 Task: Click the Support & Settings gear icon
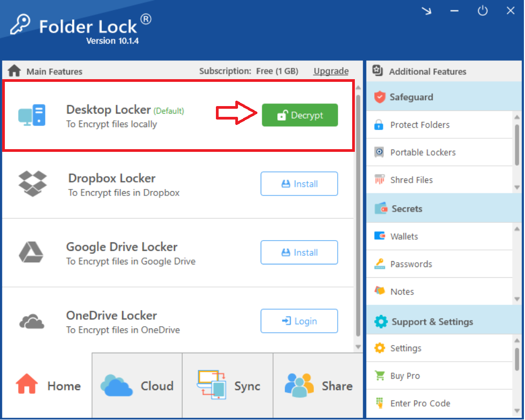[381, 321]
